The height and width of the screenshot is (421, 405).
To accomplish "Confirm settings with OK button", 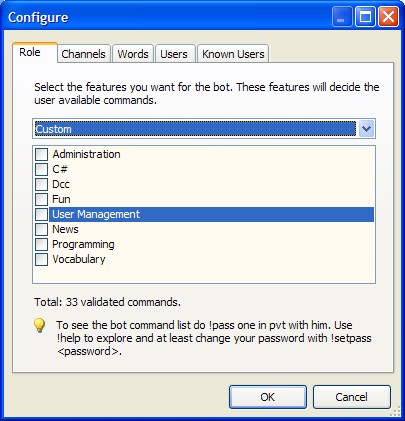I will (268, 397).
